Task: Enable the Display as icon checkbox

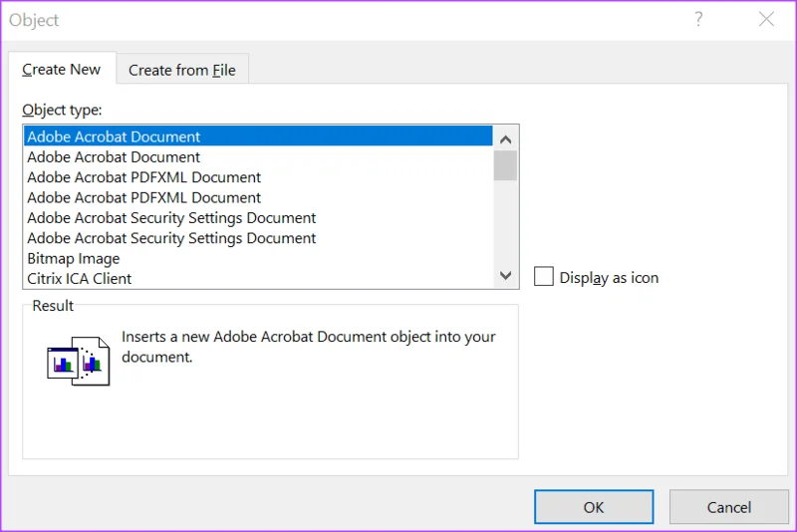Action: coord(543,277)
